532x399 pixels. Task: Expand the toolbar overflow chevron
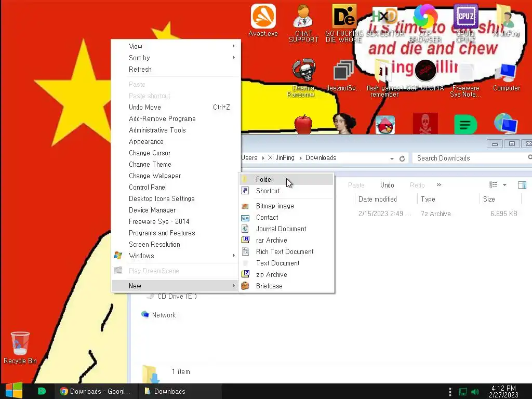438,185
